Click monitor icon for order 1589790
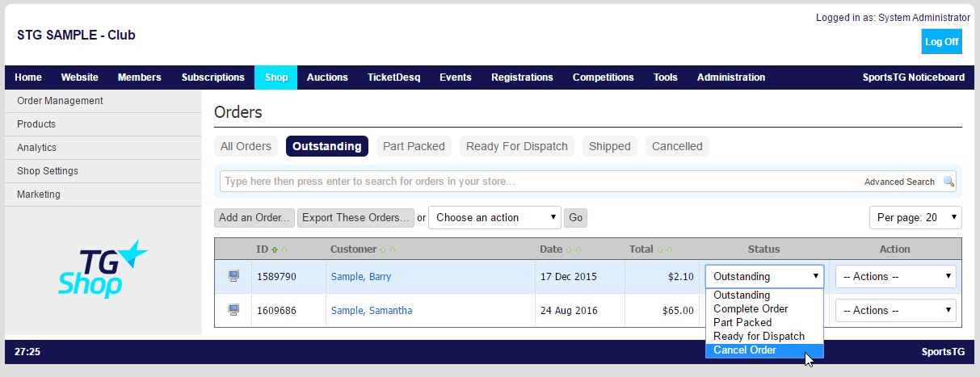 click(x=233, y=276)
